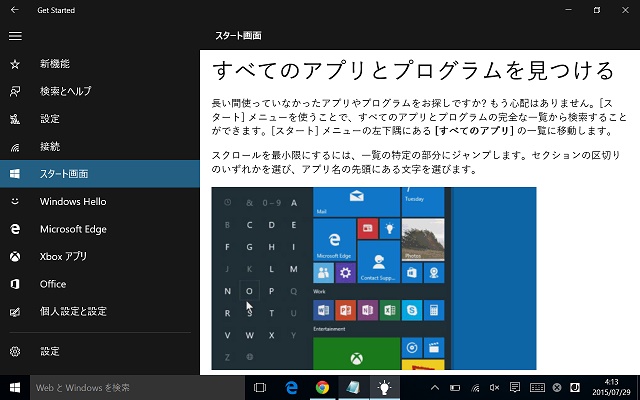Open the wireless network tray icon
Viewport: 640px width, 400px height.
(475, 388)
